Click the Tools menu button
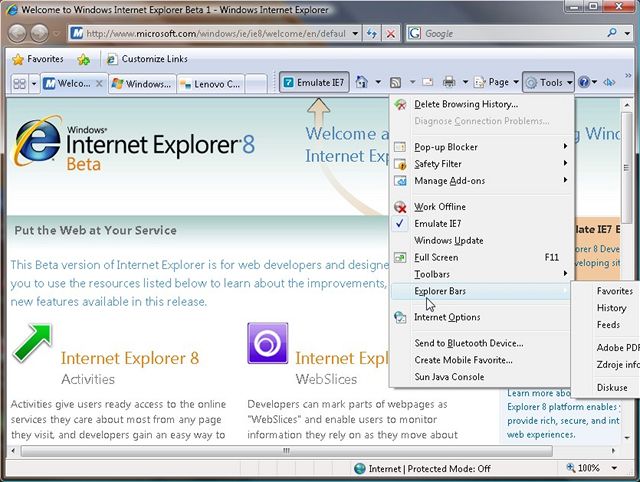This screenshot has height=482, width=640. click(x=548, y=83)
